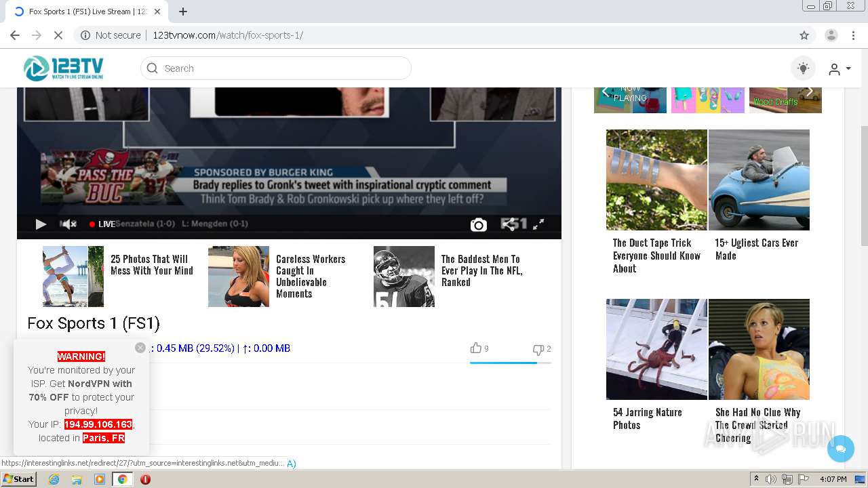Open media player from taskbar
Image resolution: width=868 pixels, height=488 pixels.
point(100,479)
